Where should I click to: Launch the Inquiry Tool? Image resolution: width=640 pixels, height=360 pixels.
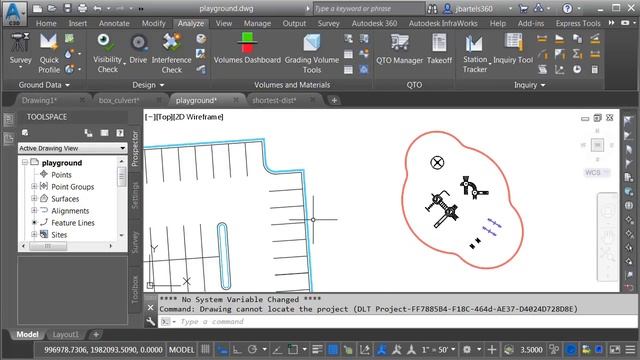click(513, 49)
